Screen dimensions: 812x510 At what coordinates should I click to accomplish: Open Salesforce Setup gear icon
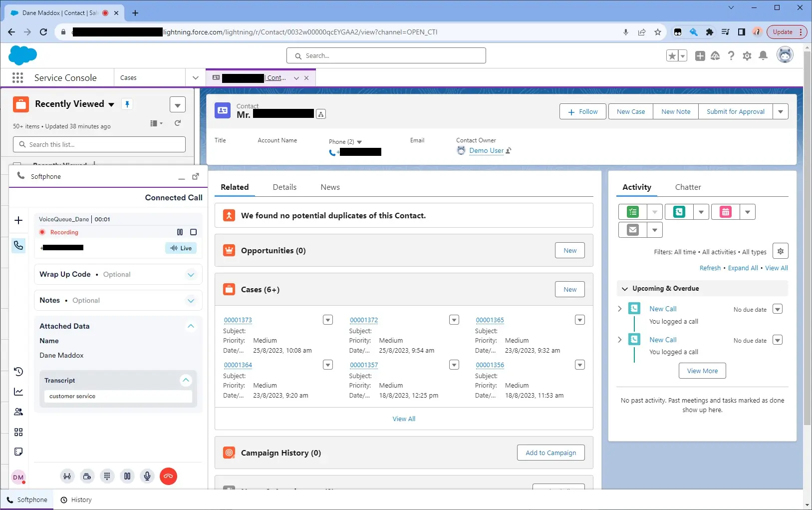click(747, 56)
